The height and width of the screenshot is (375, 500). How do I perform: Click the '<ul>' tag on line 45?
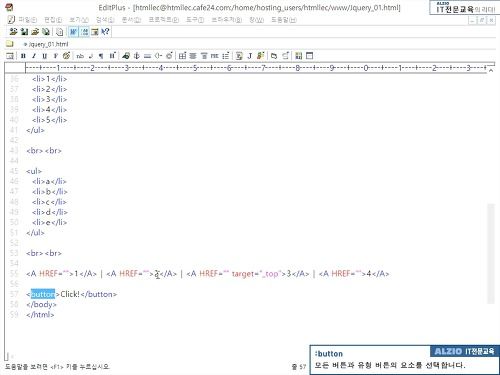(34, 171)
